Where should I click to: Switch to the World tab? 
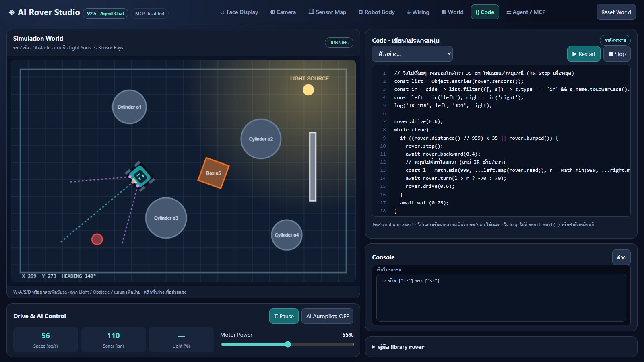click(x=453, y=12)
